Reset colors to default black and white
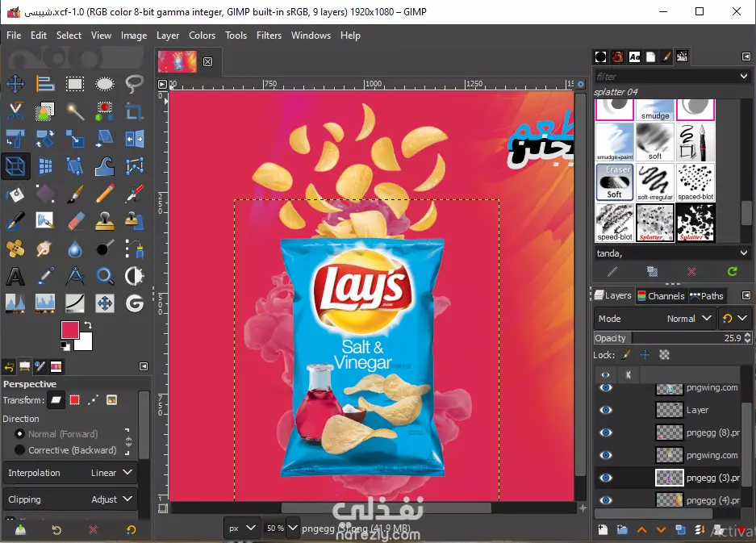Viewport: 756px width, 543px height. pyautogui.click(x=65, y=345)
